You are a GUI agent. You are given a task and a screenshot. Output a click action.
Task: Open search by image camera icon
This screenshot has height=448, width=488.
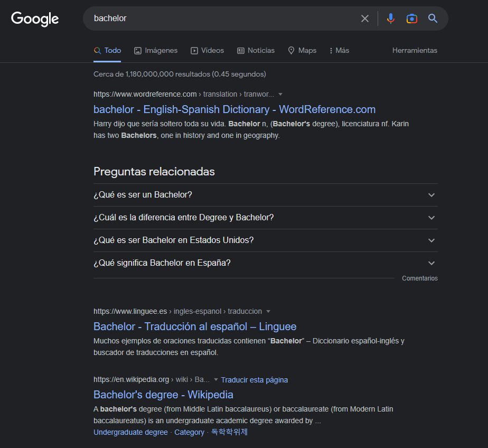coord(411,18)
